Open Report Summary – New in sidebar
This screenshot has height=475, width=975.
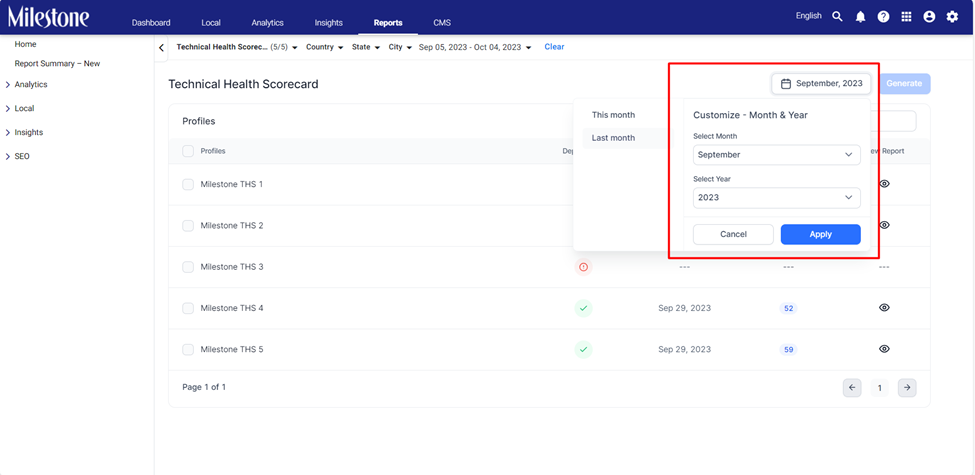pos(57,64)
